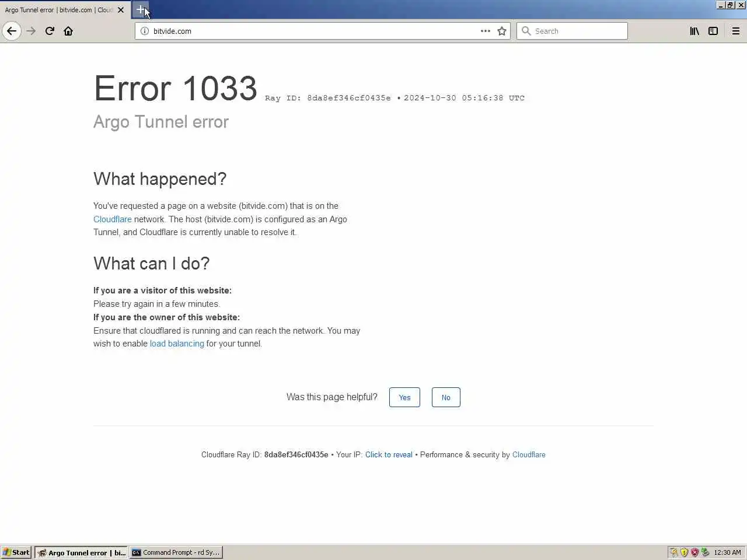Reload the current bitvide.com page
The height and width of the screenshot is (560, 747).
pos(50,31)
